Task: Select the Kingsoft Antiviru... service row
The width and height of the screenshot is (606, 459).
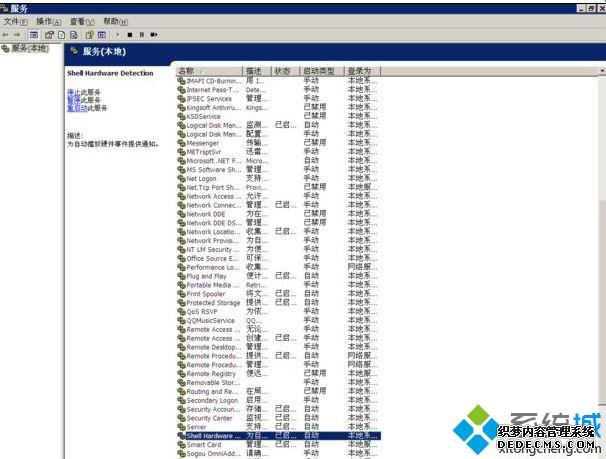Action: [x=279, y=107]
